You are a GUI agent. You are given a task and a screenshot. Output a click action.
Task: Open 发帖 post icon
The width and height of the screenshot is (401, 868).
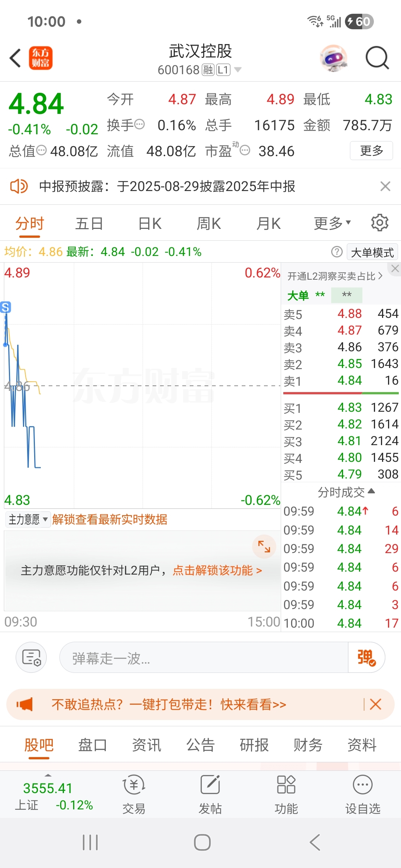210,795
